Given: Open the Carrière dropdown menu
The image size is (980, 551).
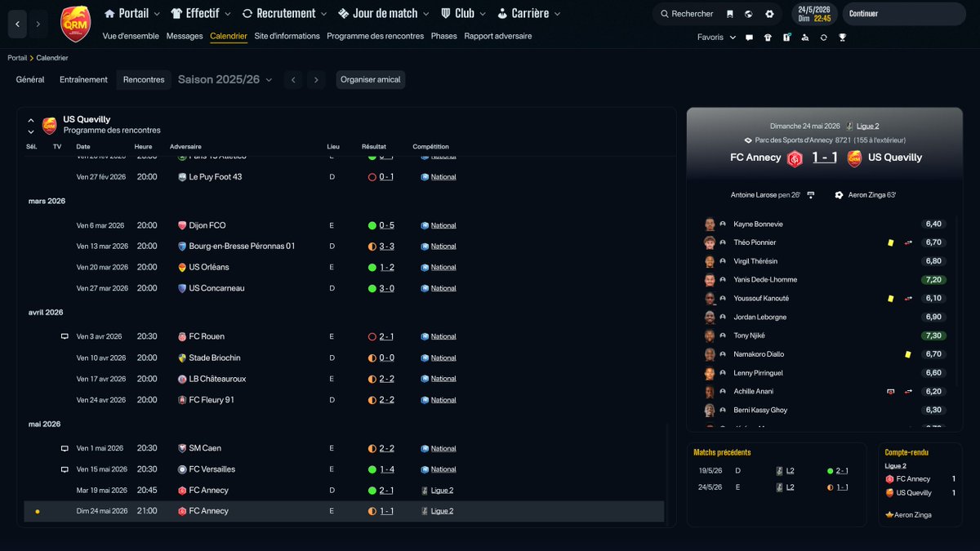Looking at the screenshot, I should [529, 13].
